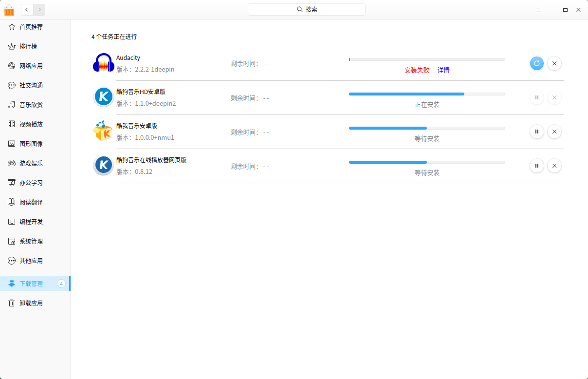This screenshot has height=379, width=588.
Task: Cancel the 酷狗音乐HD安卓版 task
Action: 554,97
